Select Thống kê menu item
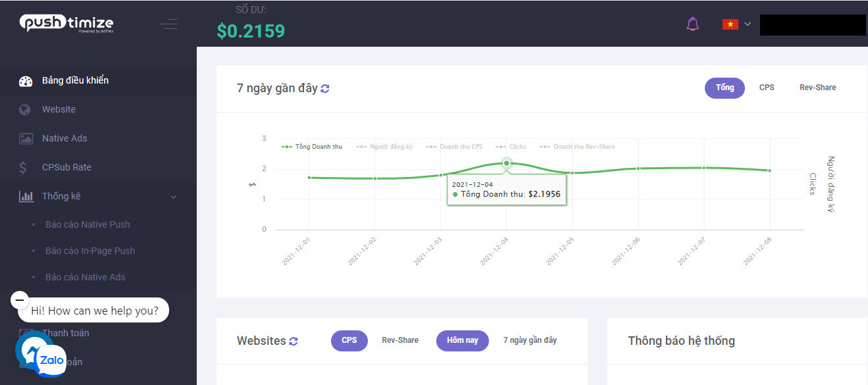The height and width of the screenshot is (385, 868). click(x=61, y=196)
